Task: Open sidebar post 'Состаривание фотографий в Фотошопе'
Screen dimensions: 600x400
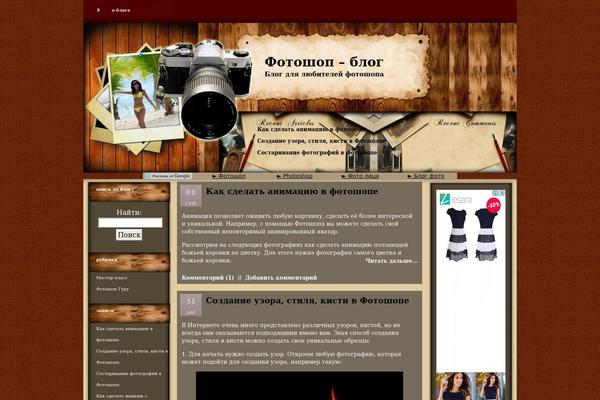Action: pyautogui.click(x=129, y=379)
